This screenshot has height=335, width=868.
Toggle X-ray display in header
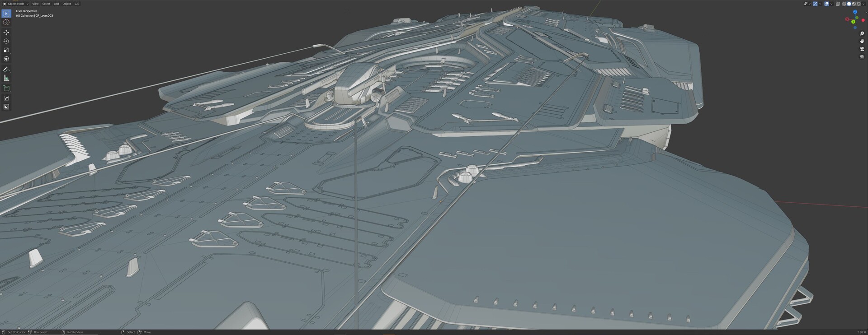838,4
